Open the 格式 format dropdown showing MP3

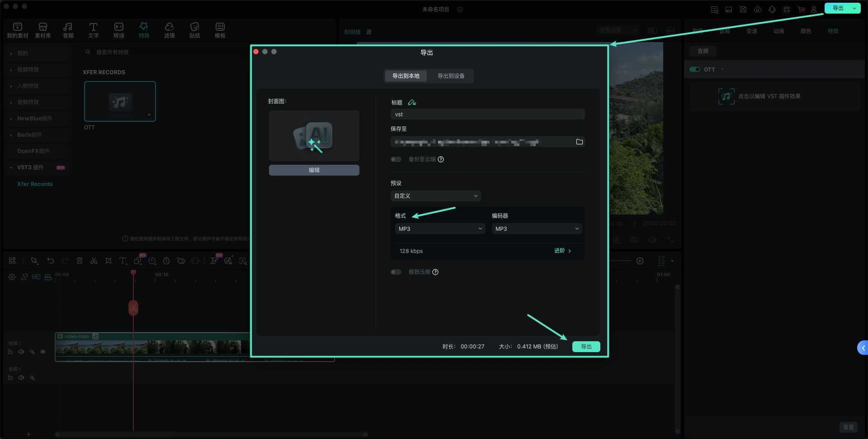440,229
